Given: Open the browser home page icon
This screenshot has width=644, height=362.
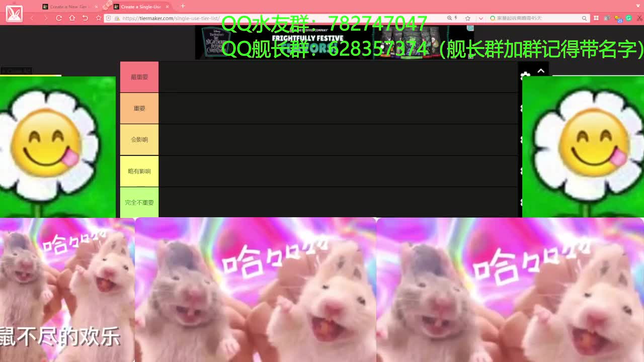Looking at the screenshot, I should (72, 18).
